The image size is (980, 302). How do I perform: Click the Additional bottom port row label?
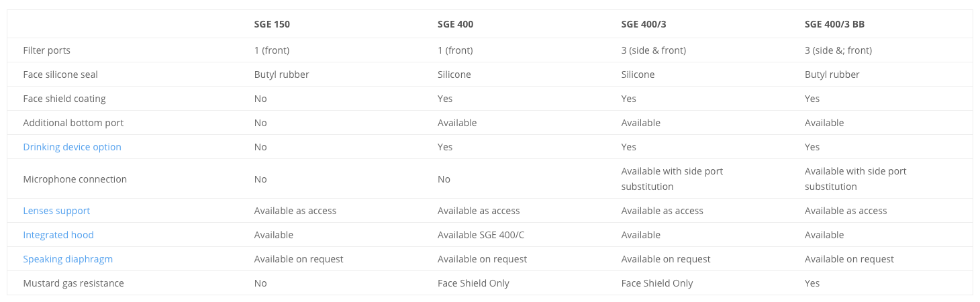(x=73, y=123)
